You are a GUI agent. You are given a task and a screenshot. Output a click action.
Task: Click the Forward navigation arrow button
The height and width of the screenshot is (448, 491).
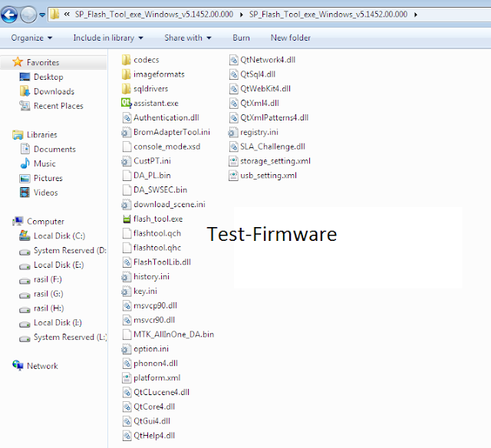coord(28,15)
